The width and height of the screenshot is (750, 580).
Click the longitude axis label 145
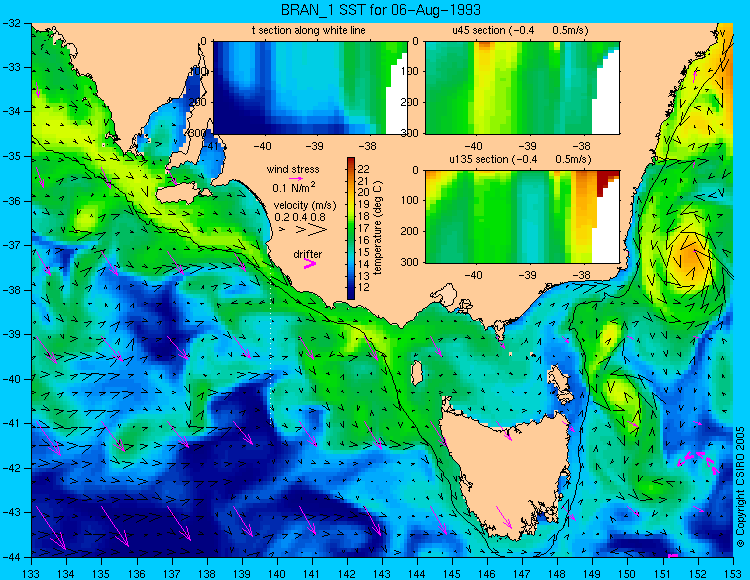tap(452, 572)
